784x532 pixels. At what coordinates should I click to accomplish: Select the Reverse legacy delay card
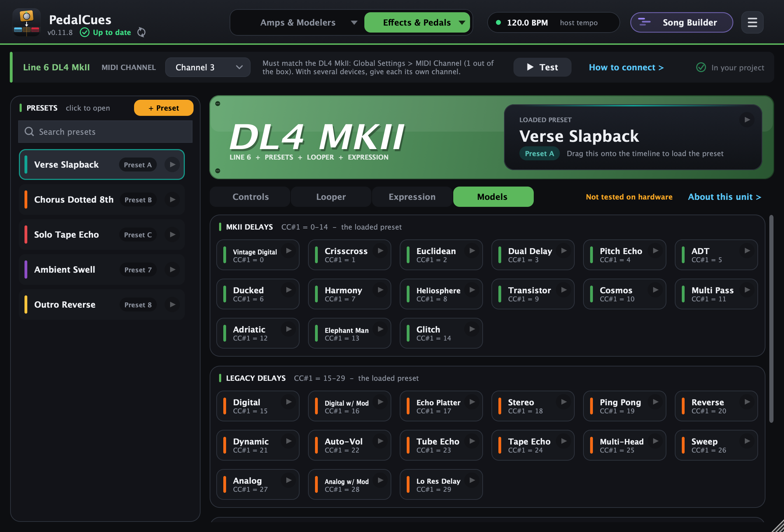pos(716,406)
